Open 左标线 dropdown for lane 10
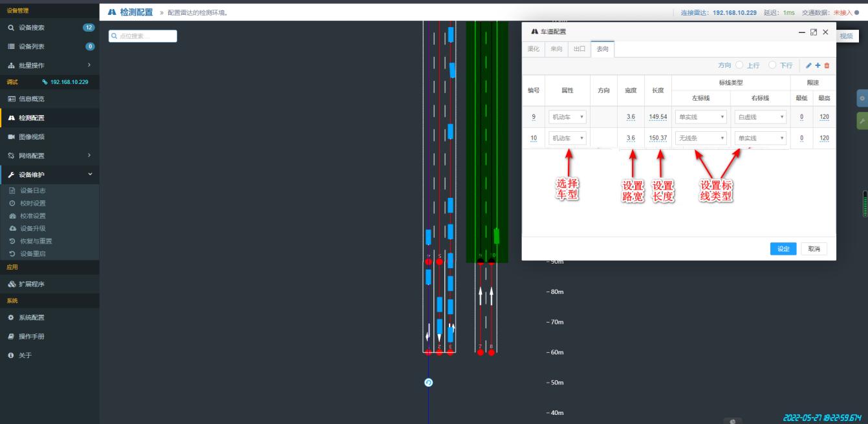The width and height of the screenshot is (868, 424). tap(701, 138)
